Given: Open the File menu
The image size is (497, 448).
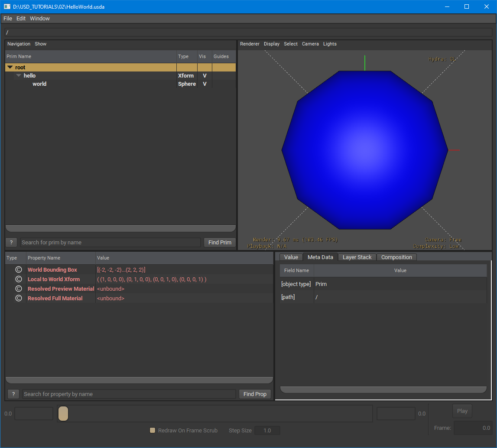Looking at the screenshot, I should (7, 18).
